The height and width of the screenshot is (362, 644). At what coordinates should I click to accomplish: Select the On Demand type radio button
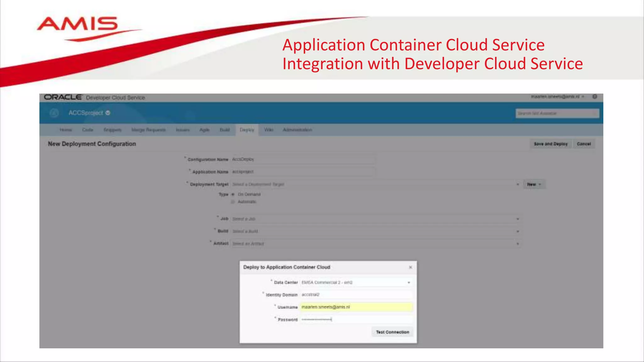point(233,195)
